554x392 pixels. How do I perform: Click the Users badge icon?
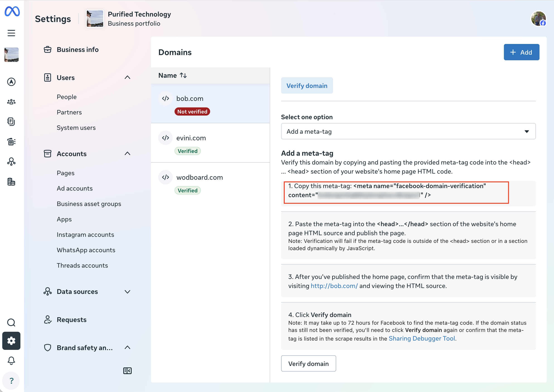(x=48, y=77)
